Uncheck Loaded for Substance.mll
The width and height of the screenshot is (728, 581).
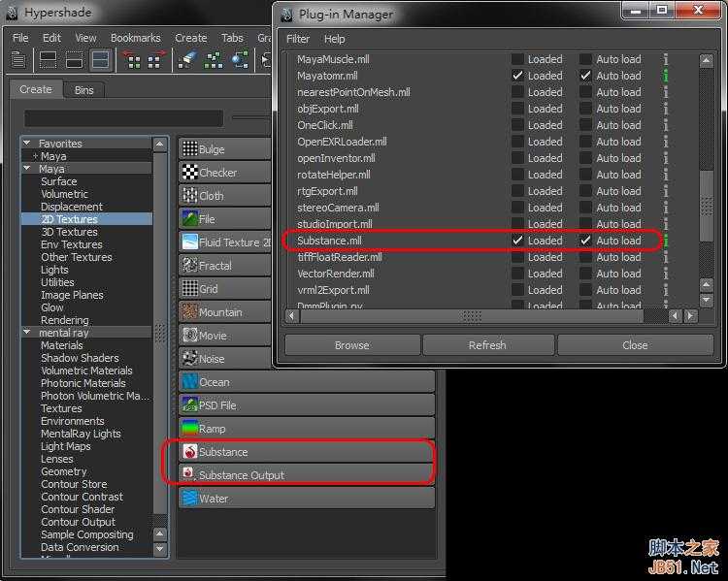tap(517, 241)
